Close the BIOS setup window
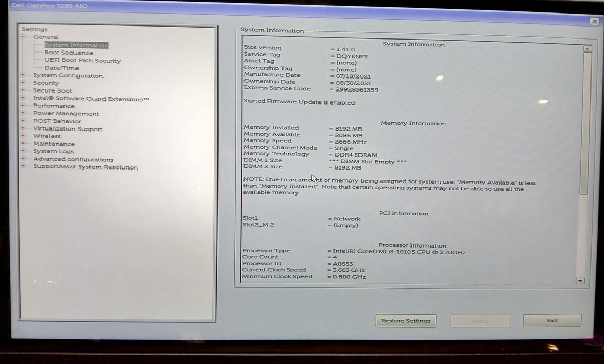This screenshot has height=364, width=604. (594, 21)
